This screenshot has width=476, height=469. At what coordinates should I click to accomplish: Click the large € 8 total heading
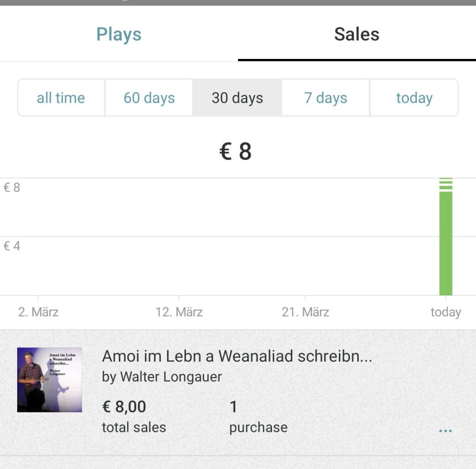click(x=236, y=151)
